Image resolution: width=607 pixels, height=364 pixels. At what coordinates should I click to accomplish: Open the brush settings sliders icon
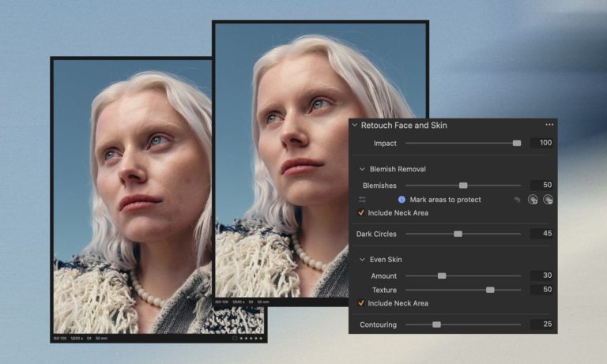pos(362,200)
